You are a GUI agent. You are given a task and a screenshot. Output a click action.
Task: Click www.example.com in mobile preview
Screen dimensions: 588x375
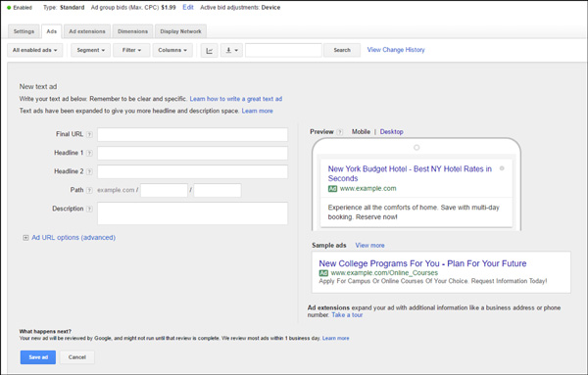pyautogui.click(x=367, y=188)
